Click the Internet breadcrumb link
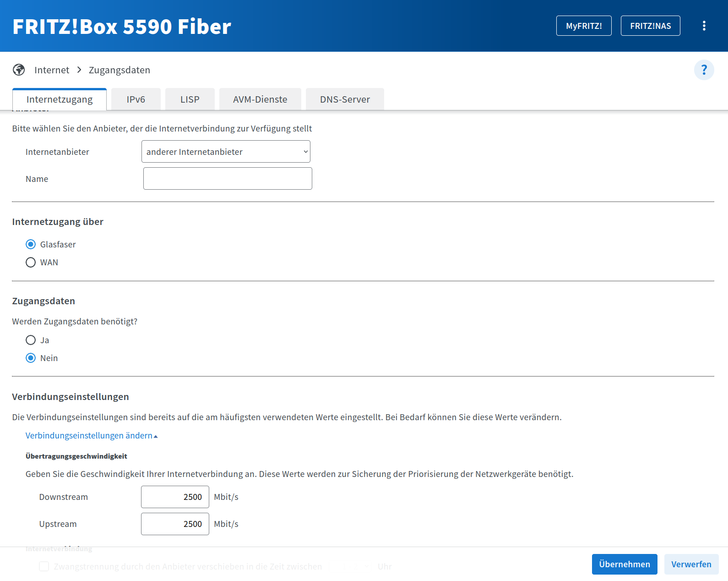The image size is (728, 581). 52,70
